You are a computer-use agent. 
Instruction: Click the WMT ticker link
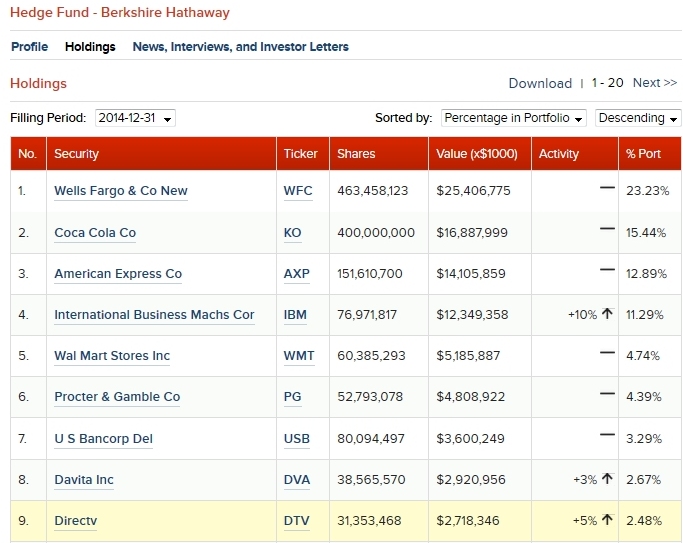(299, 355)
